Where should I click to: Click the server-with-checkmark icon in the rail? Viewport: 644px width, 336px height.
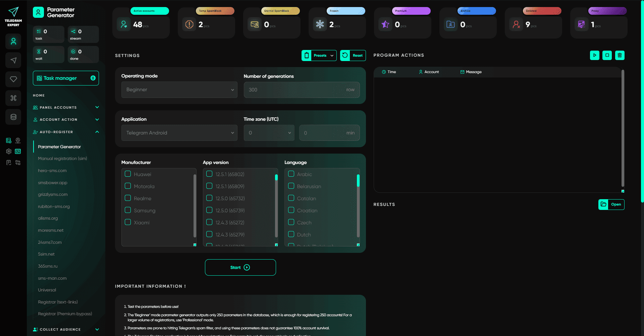(x=9, y=141)
